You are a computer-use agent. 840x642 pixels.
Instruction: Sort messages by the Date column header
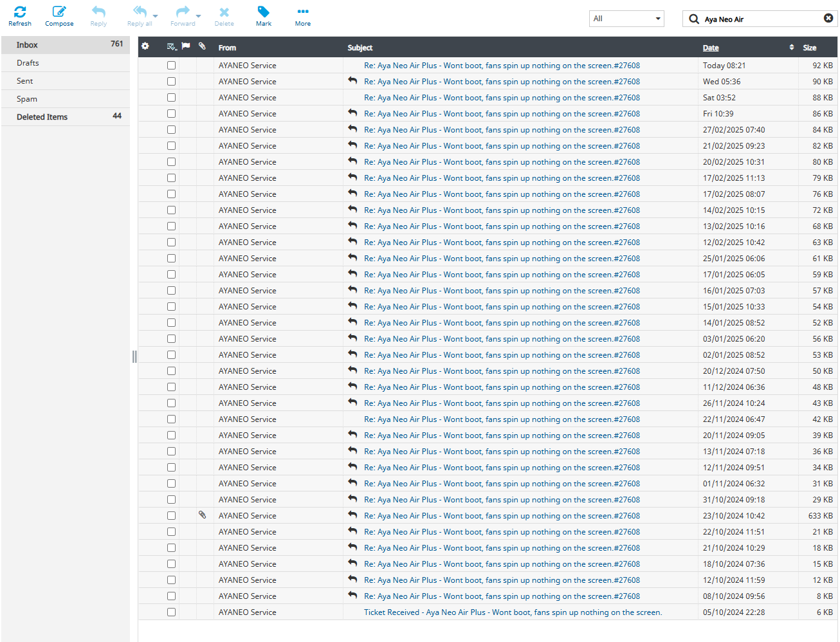711,48
